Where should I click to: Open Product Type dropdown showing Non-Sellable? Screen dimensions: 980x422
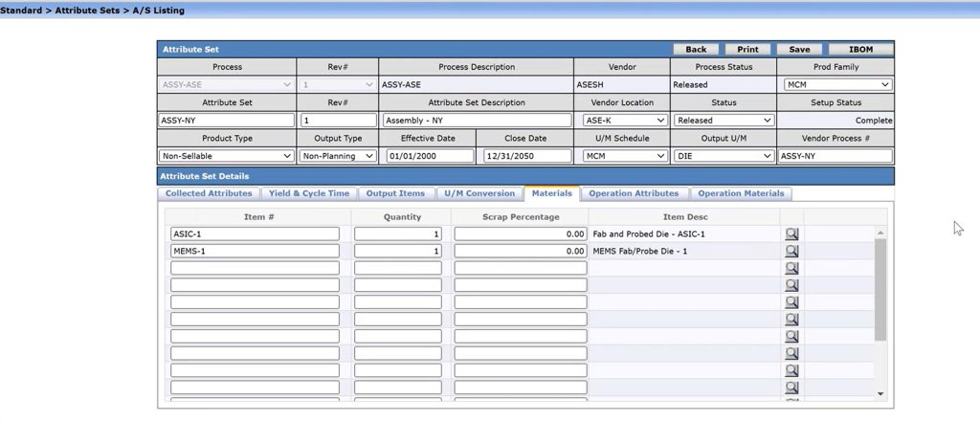227,156
